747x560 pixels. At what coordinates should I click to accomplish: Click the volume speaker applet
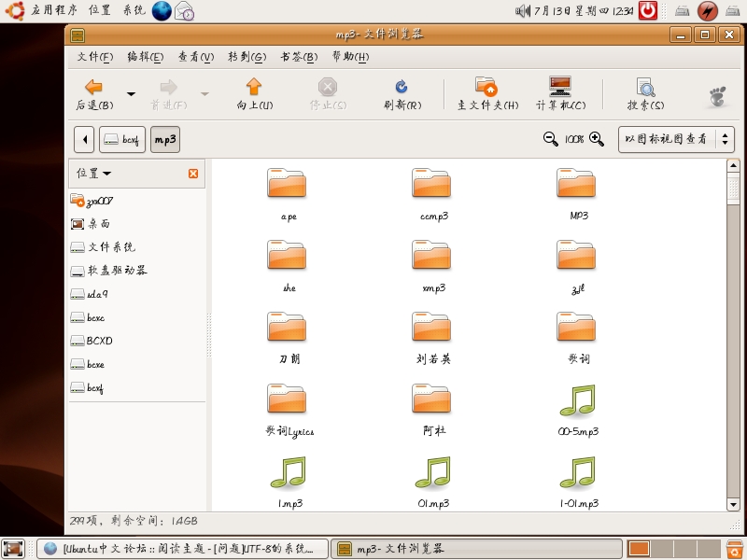[523, 10]
